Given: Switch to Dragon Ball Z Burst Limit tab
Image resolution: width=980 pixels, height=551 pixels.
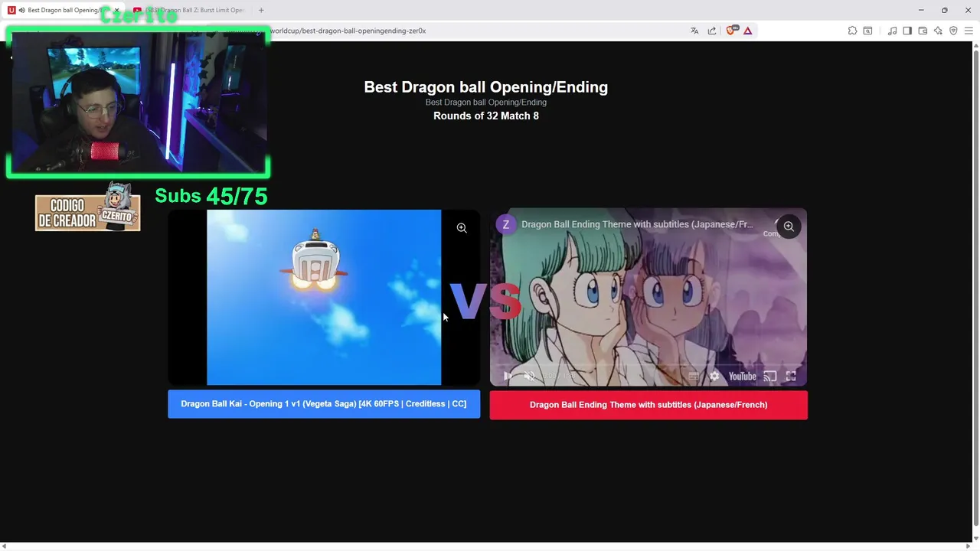Looking at the screenshot, I should click(189, 10).
